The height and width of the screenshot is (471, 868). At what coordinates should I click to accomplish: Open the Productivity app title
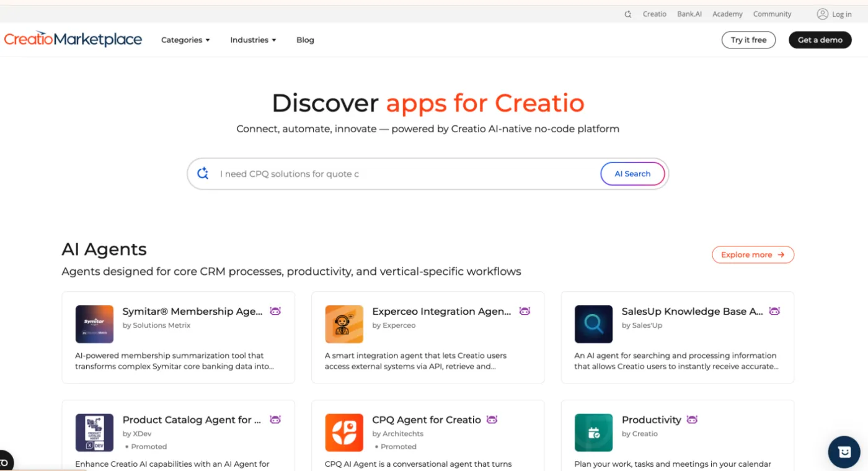pos(651,420)
